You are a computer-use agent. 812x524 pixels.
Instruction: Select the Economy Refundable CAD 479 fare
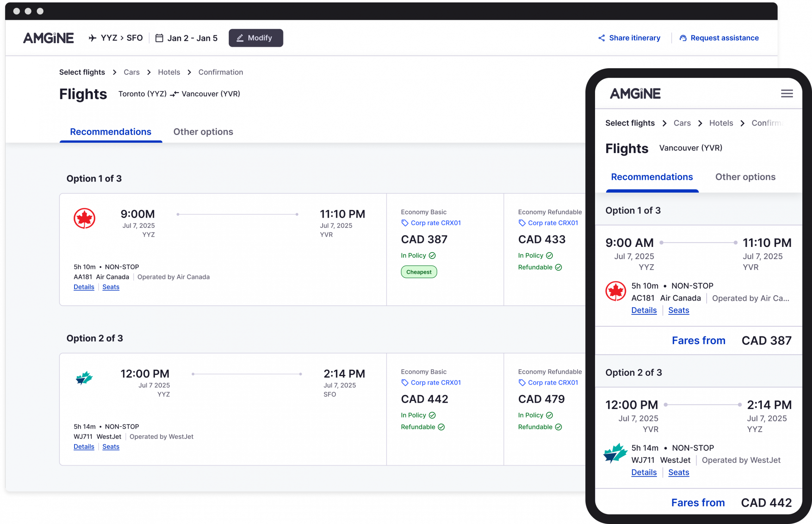tap(545, 409)
